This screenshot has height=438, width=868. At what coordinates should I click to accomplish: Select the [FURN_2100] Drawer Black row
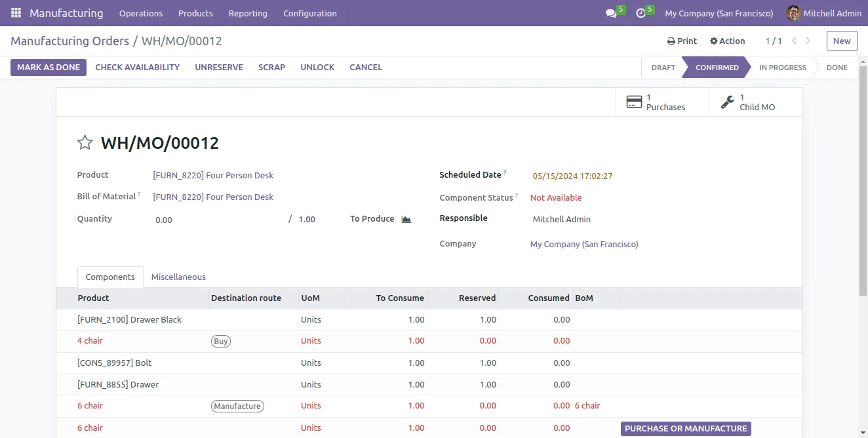[429, 319]
